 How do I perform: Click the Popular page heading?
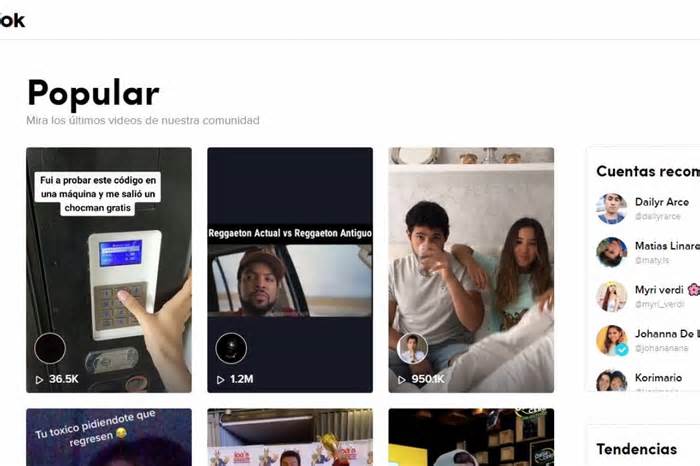tap(93, 93)
